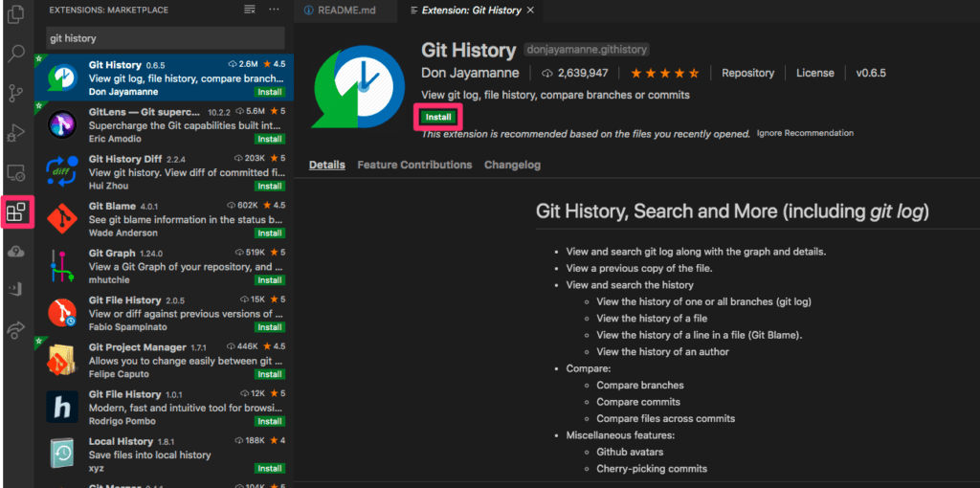This screenshot has width=980, height=488.
Task: Install Git History from the list
Action: (270, 92)
